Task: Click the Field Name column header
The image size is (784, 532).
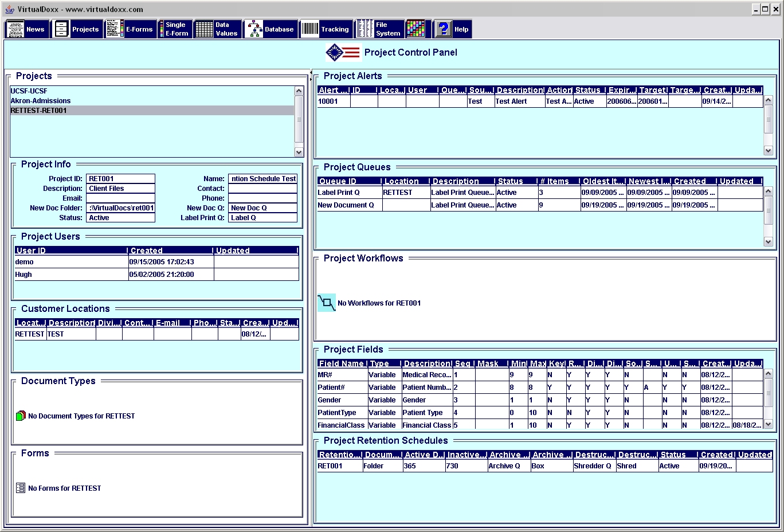Action: pos(342,363)
